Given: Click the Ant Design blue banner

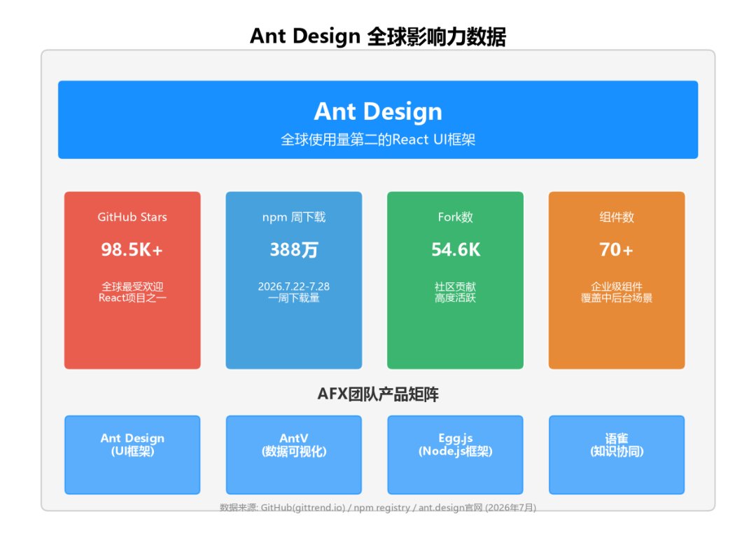Looking at the screenshot, I should coord(378,120).
